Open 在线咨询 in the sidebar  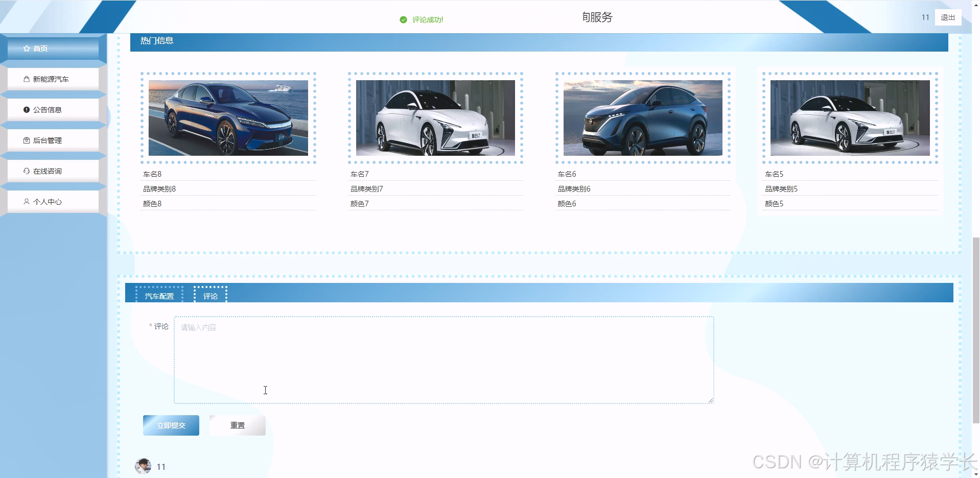pos(53,171)
